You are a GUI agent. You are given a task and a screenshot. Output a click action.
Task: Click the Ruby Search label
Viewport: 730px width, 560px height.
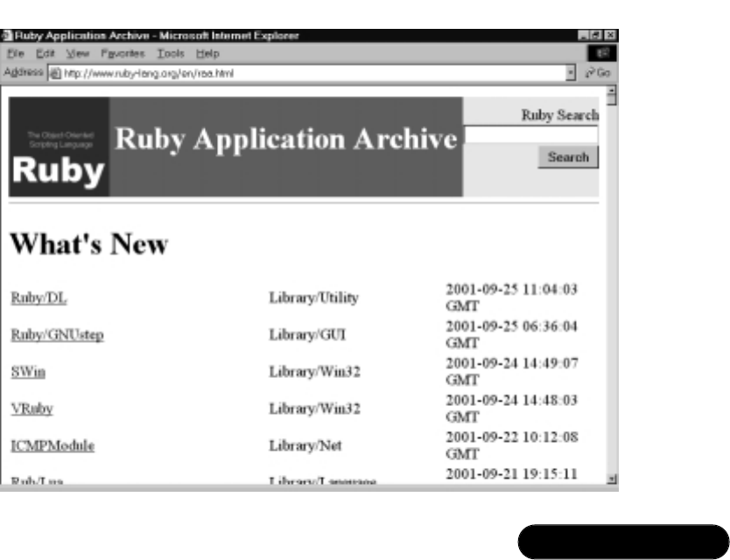click(x=559, y=115)
